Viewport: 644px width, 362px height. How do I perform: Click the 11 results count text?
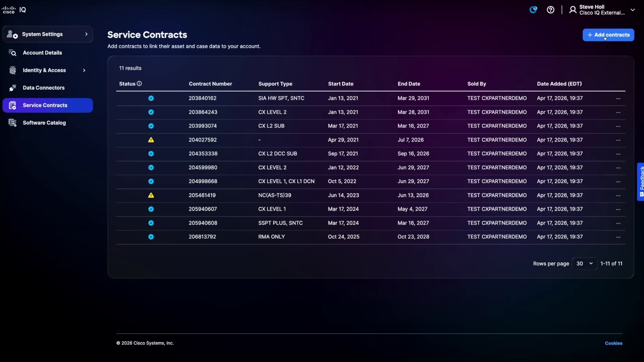coord(130,68)
